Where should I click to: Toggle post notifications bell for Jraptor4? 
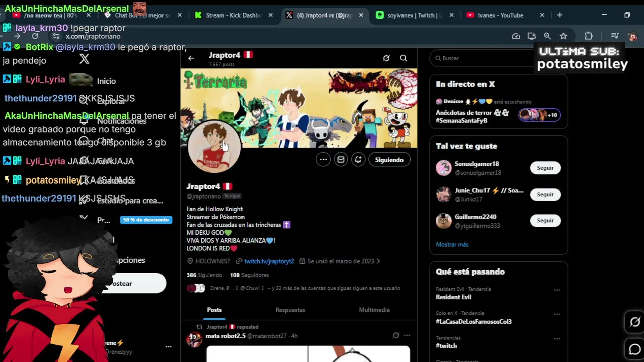click(x=358, y=160)
